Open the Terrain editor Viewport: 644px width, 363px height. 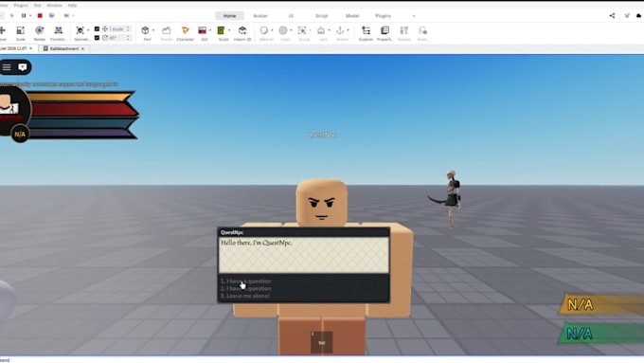coord(166,33)
